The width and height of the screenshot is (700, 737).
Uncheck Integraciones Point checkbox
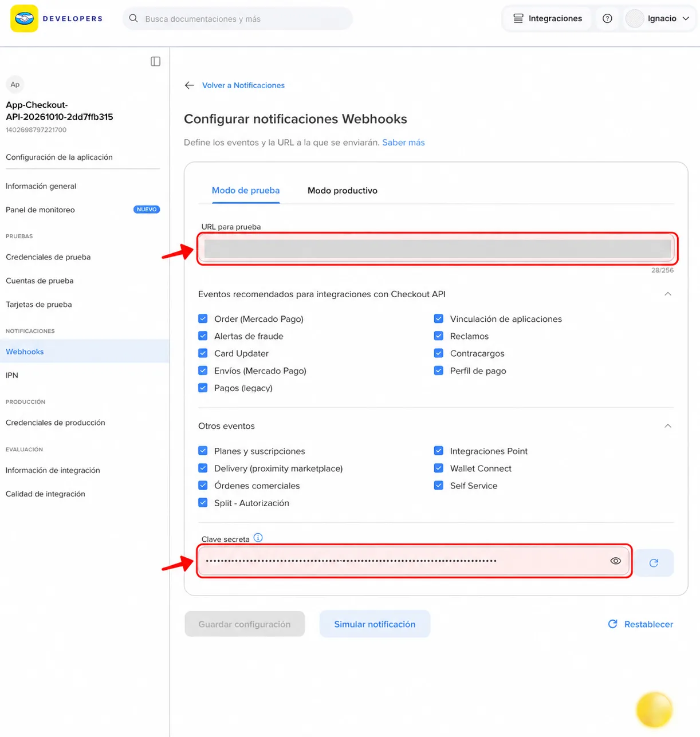(439, 451)
